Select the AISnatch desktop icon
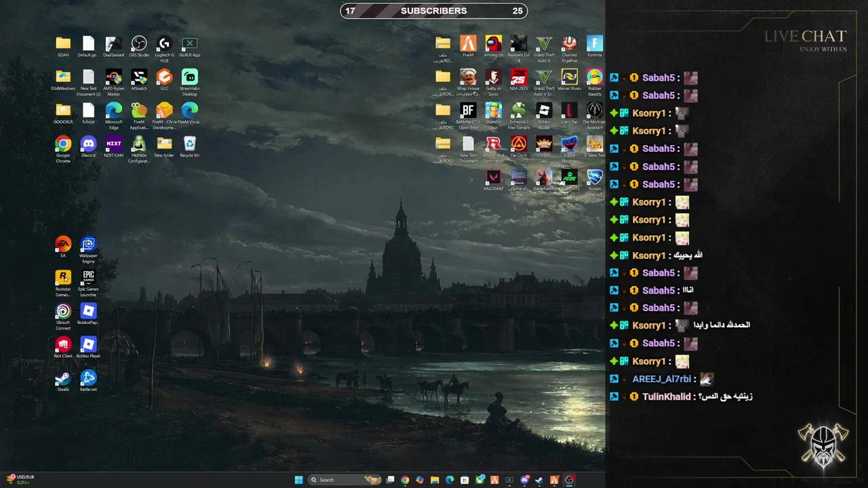The image size is (868, 488). 139,80
